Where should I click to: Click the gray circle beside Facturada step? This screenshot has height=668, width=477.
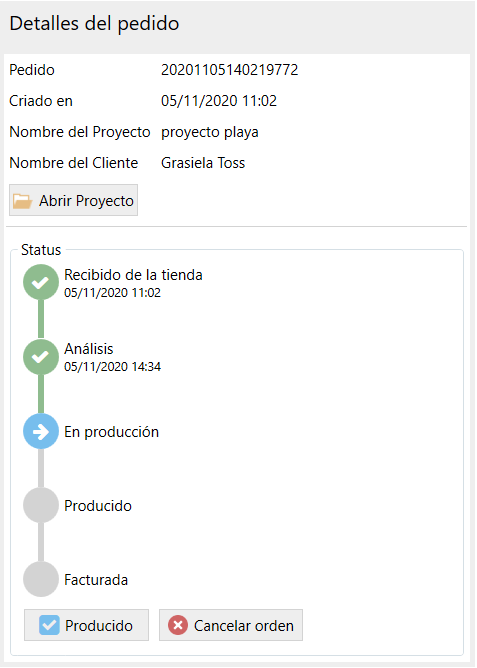coord(41,579)
